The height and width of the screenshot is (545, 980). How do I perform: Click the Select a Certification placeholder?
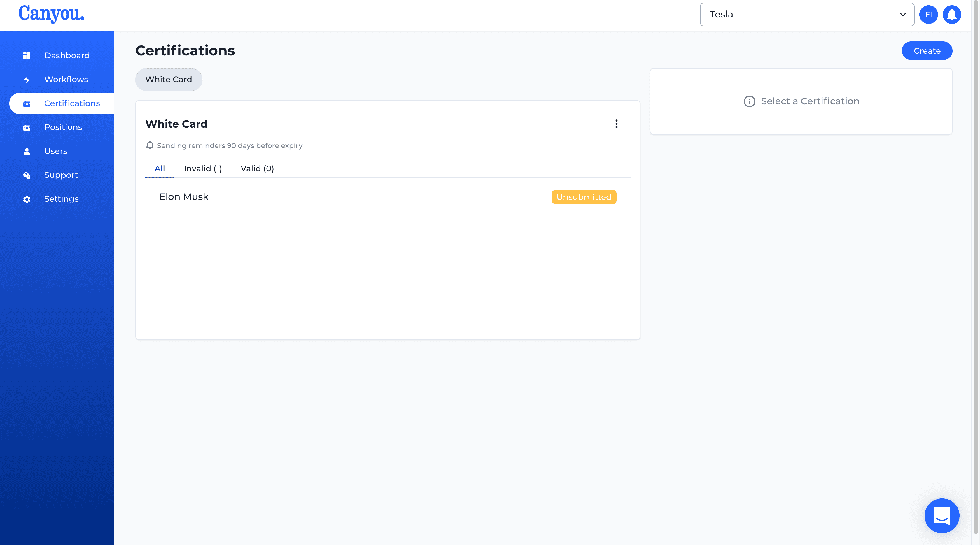[x=810, y=101]
